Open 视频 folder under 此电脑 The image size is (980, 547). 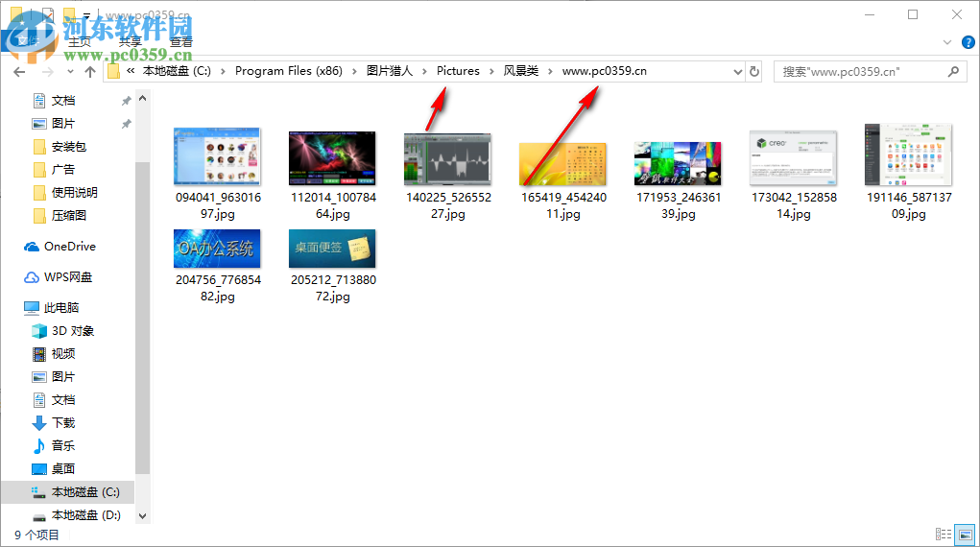point(63,354)
